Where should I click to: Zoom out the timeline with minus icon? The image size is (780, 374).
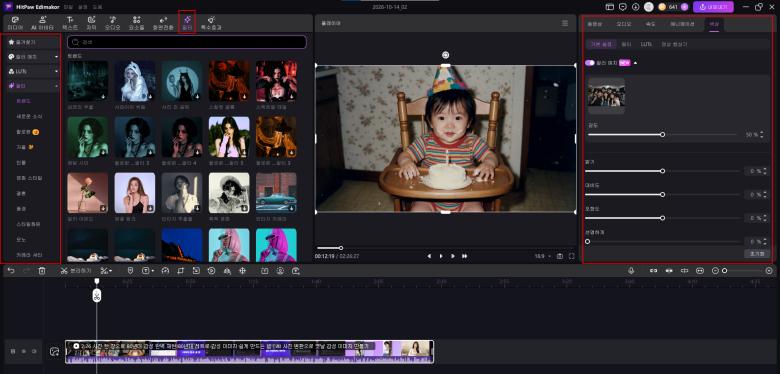click(x=716, y=271)
